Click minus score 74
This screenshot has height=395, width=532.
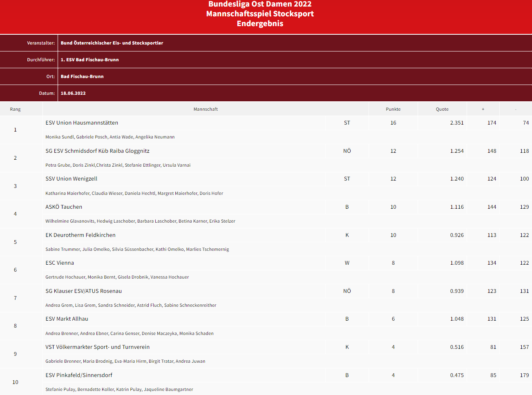[x=526, y=123]
